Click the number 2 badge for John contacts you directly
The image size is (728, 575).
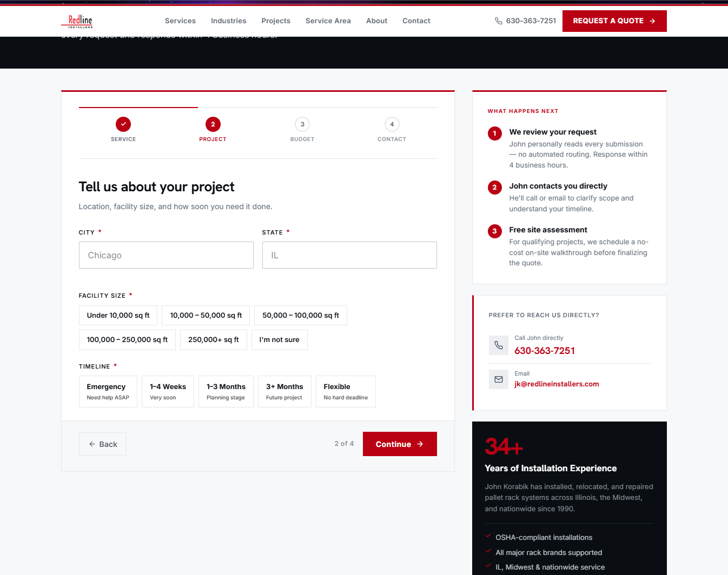point(495,188)
